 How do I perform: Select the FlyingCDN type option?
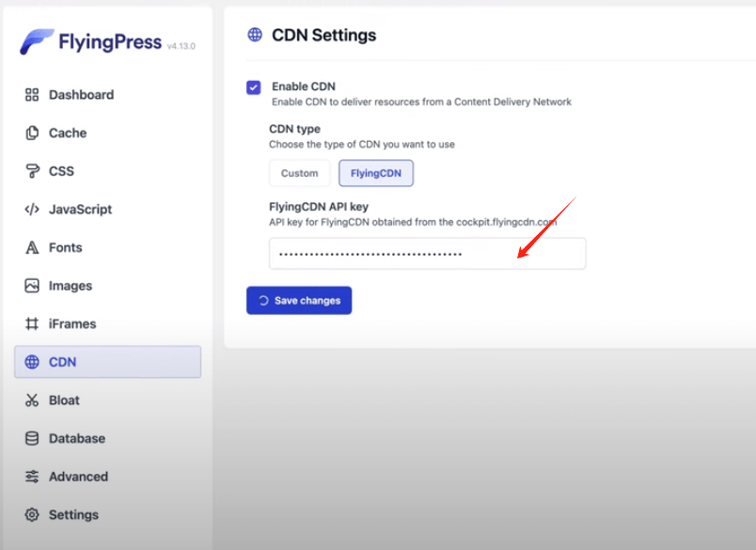tap(376, 173)
